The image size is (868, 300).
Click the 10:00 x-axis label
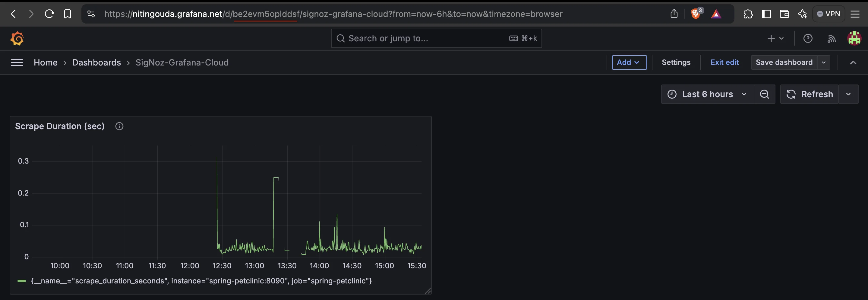click(x=60, y=266)
